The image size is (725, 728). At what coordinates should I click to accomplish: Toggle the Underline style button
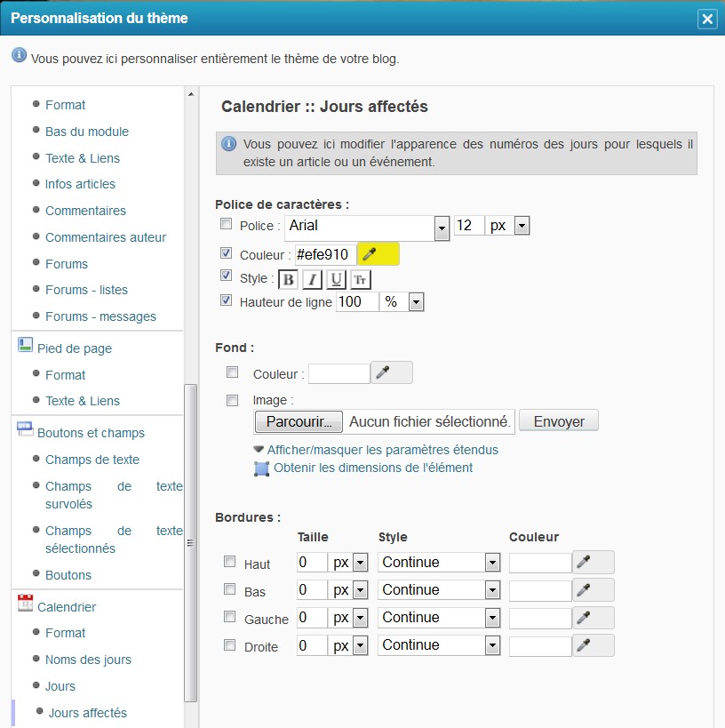point(336,280)
